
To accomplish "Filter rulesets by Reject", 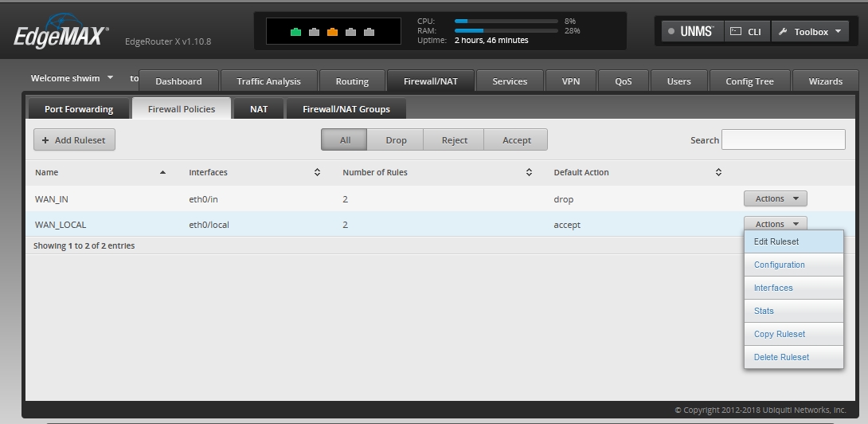I will pyautogui.click(x=454, y=140).
